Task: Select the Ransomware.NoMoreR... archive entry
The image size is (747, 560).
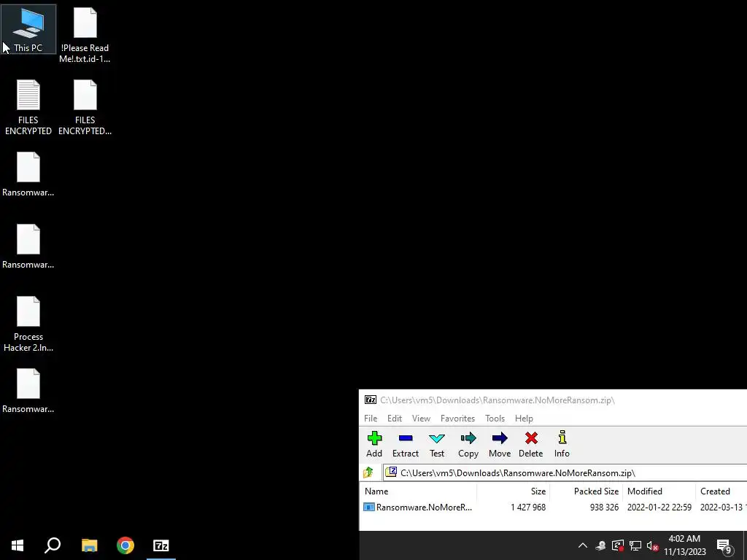Action: coord(418,507)
